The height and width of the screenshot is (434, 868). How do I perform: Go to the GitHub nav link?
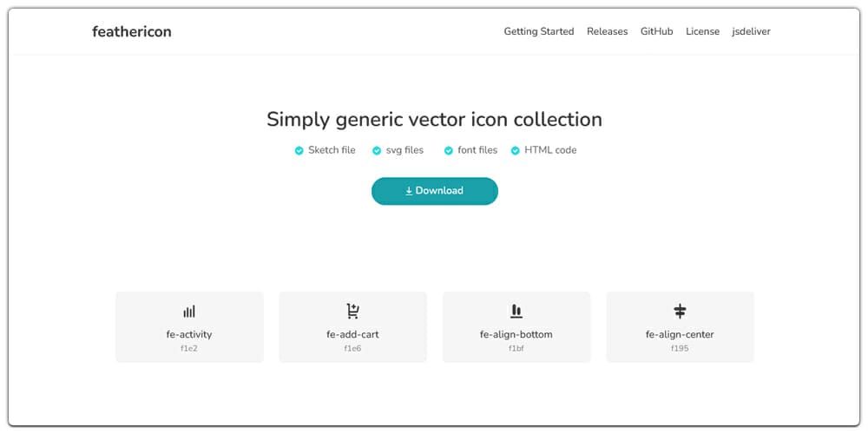[656, 31]
